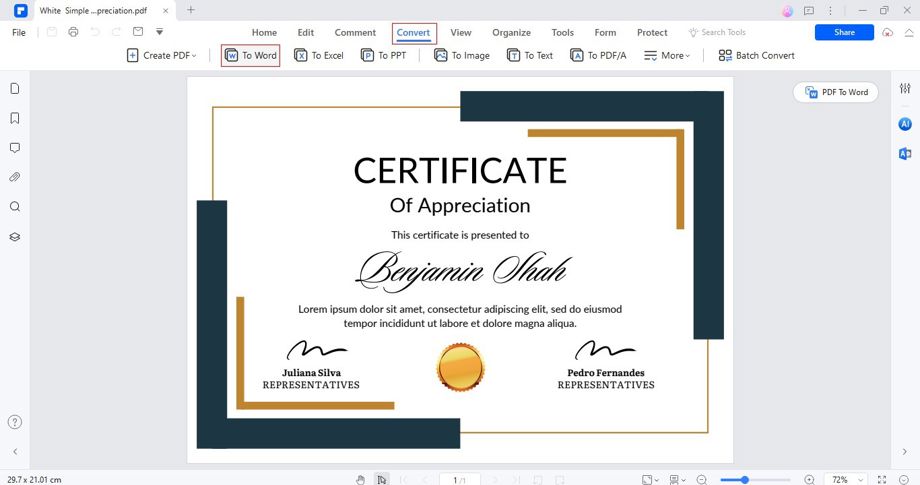Convert PDF using To Excel

click(319, 55)
